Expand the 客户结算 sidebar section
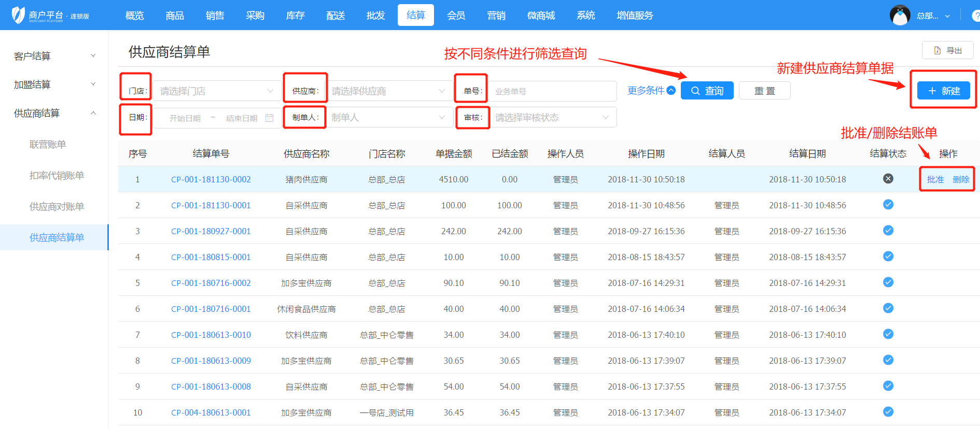Viewport: 980px width, 429px height. (54, 56)
